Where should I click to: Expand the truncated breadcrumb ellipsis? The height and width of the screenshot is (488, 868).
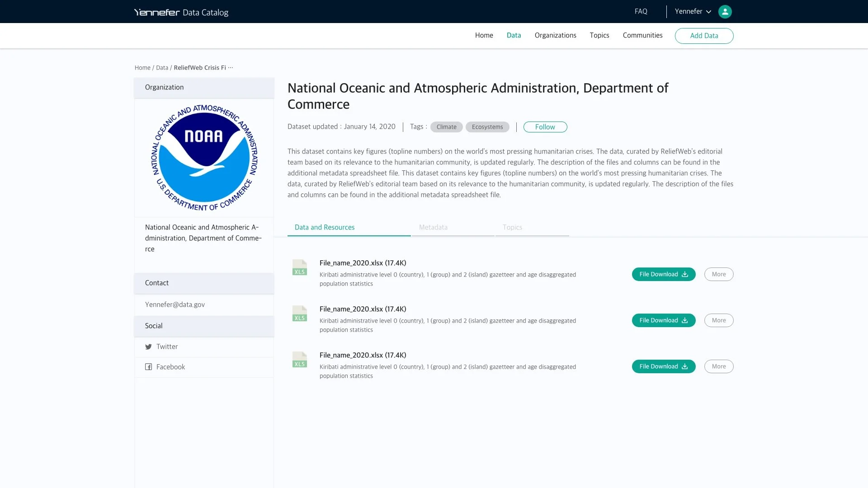pyautogui.click(x=231, y=68)
